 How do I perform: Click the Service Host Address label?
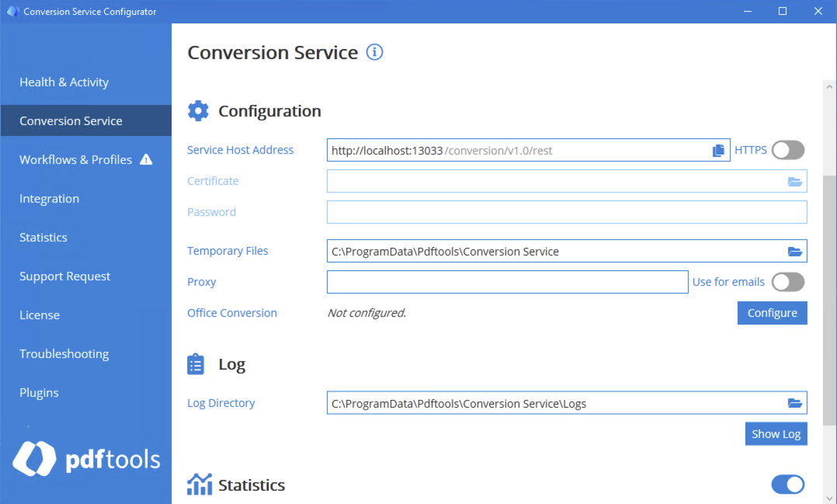pyautogui.click(x=240, y=150)
